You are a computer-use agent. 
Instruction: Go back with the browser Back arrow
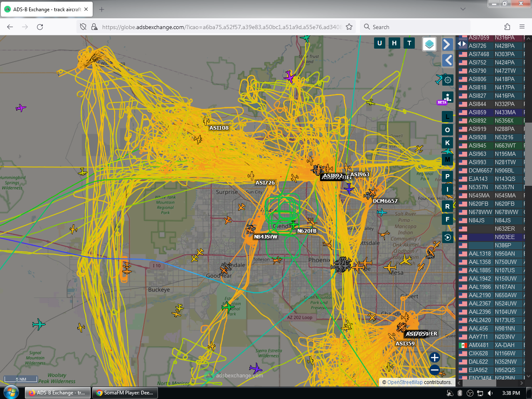pos(10,27)
